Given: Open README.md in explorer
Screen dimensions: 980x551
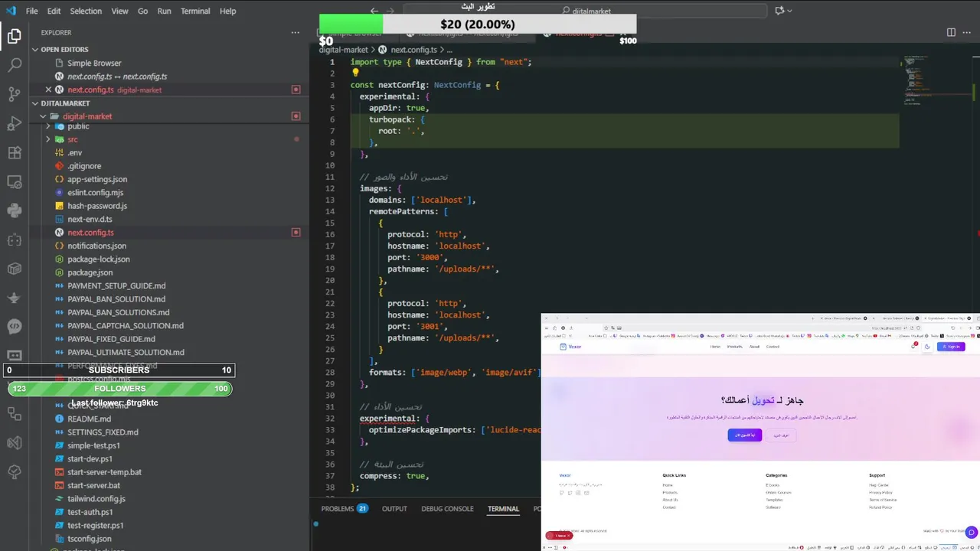Looking at the screenshot, I should [x=89, y=419].
